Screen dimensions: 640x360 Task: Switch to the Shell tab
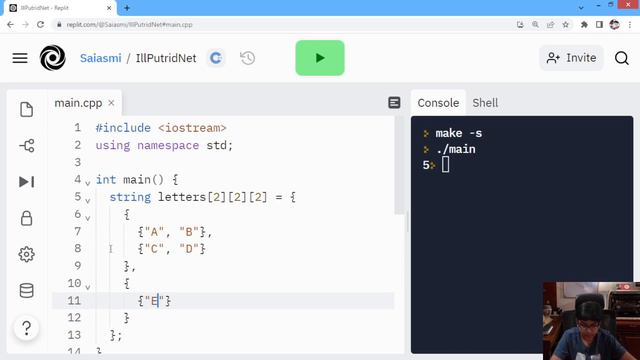pos(485,103)
